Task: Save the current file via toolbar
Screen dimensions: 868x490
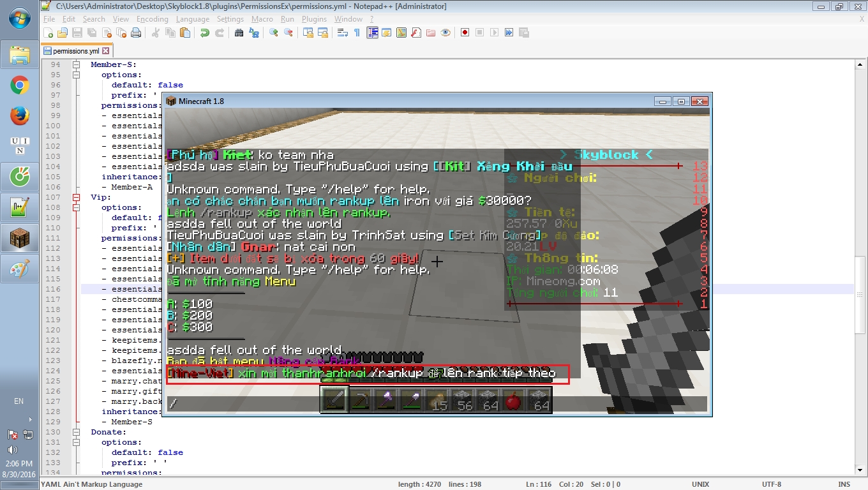Action: 77,33
